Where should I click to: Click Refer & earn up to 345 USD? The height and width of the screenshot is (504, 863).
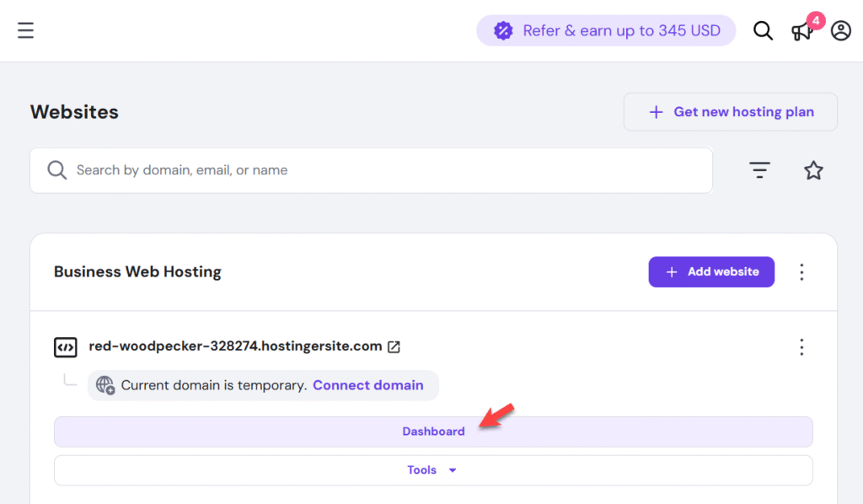coord(620,31)
